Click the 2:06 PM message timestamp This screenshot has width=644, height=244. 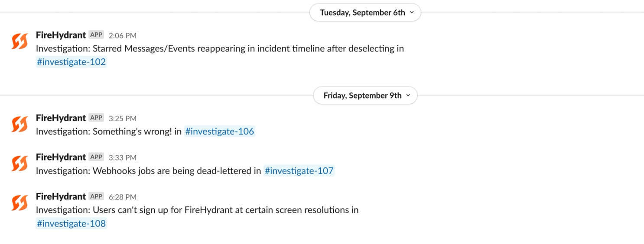(x=123, y=35)
